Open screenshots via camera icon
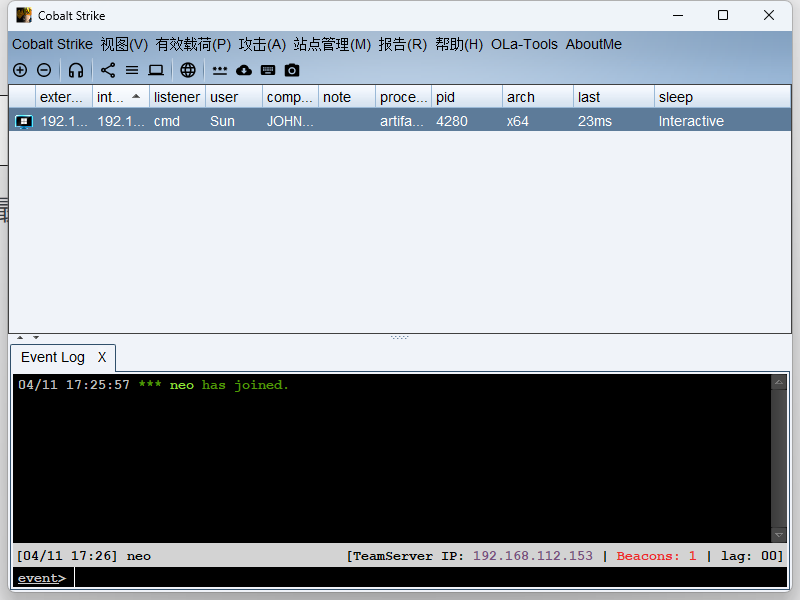Image resolution: width=800 pixels, height=600 pixels. [x=292, y=70]
